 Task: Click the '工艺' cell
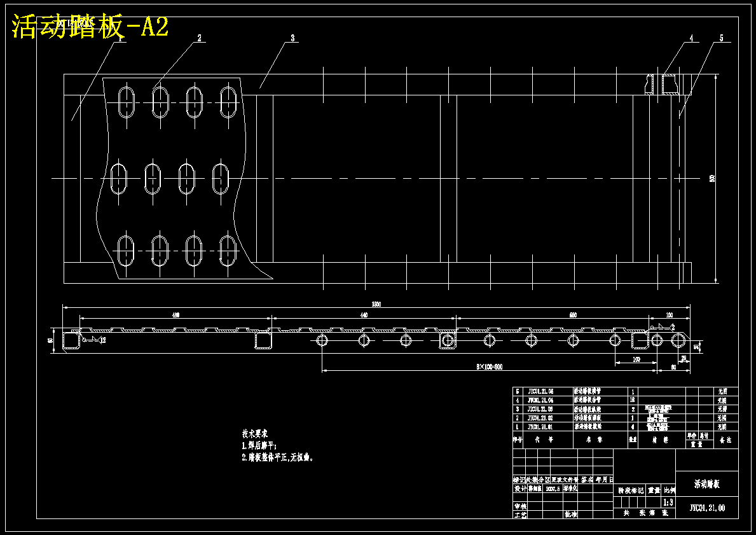point(519,515)
